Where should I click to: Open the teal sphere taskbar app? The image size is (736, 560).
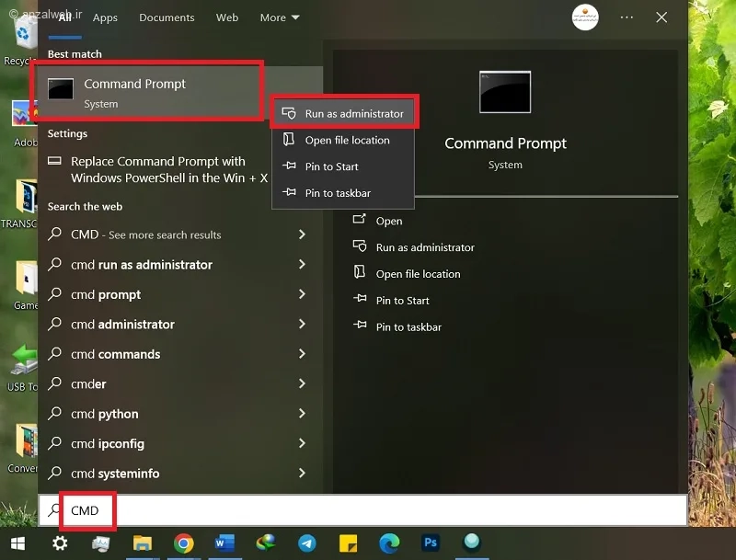pos(472,543)
